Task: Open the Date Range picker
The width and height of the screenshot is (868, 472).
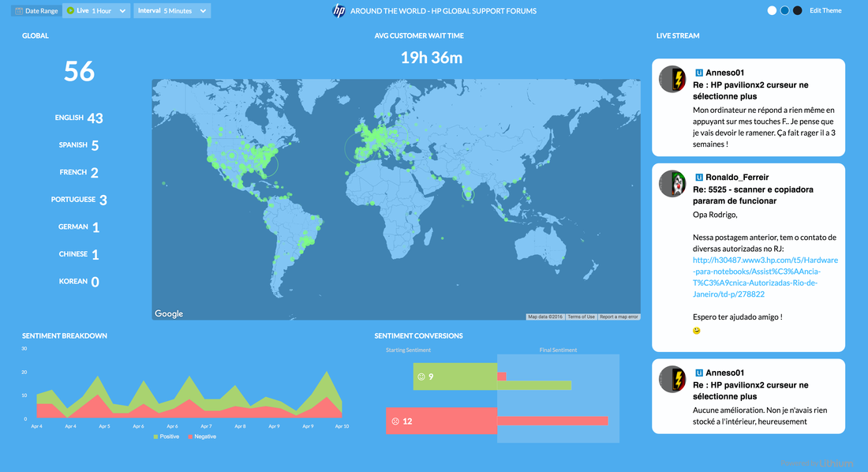Action: (x=36, y=11)
